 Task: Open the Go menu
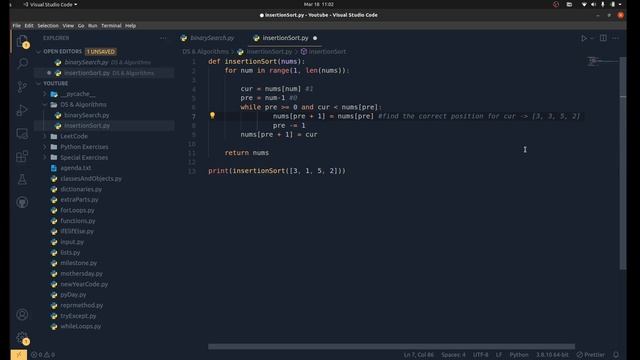point(81,26)
